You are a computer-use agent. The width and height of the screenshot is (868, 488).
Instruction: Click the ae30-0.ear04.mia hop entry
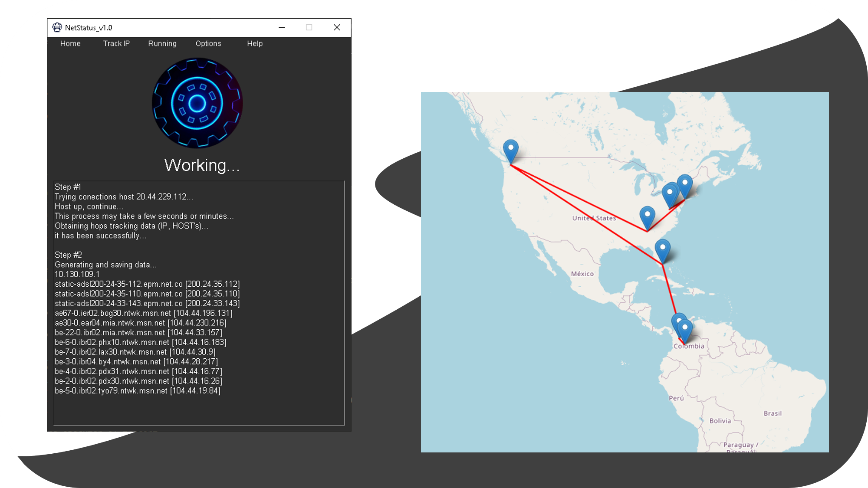pos(141,323)
